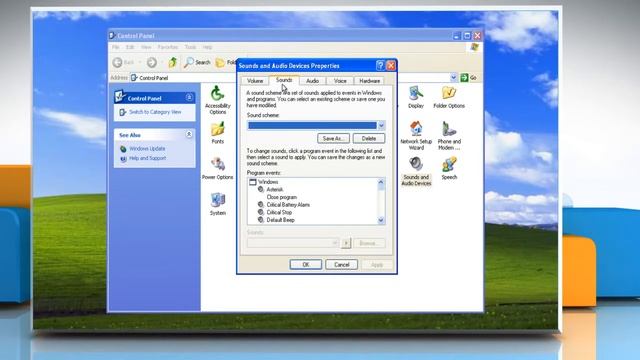Click program events scrollbar up arrow

click(381, 182)
